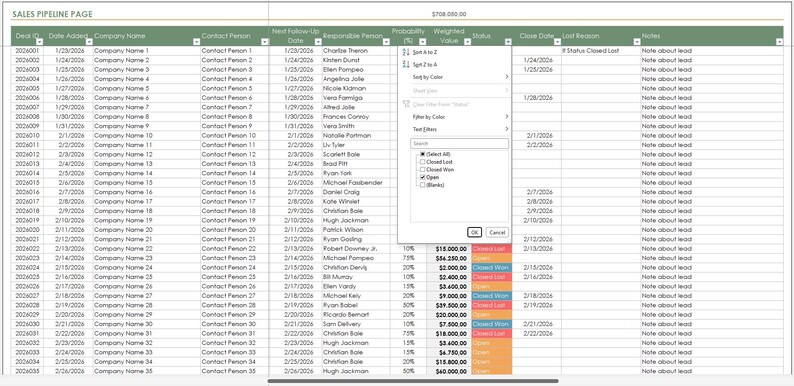The image size is (794, 386).
Task: Open the Next Follow-Up Date filter dropdown
Action: pyautogui.click(x=317, y=42)
